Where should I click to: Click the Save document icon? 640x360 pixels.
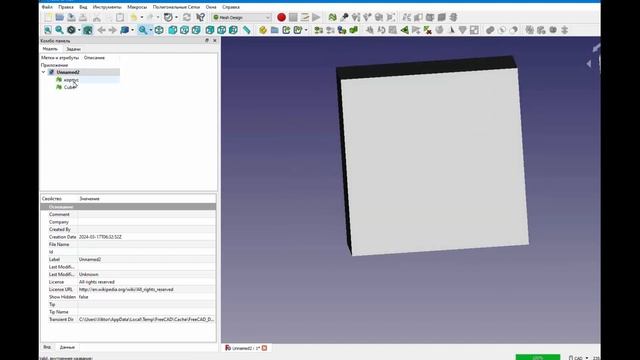(x=71, y=18)
